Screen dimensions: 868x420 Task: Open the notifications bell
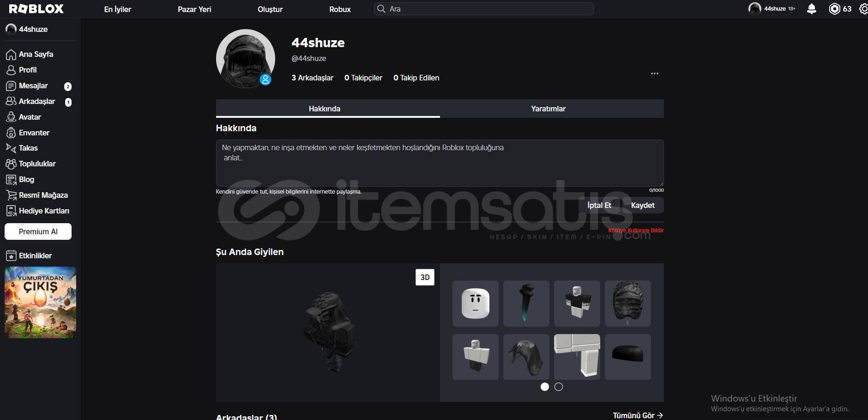pyautogui.click(x=811, y=9)
